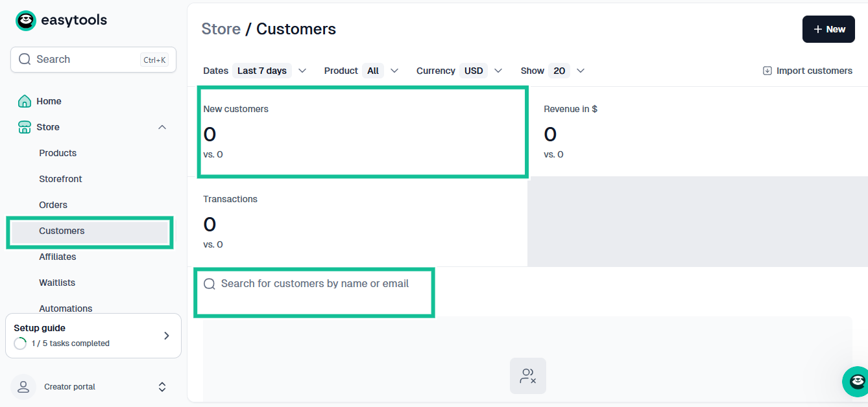Image resolution: width=868 pixels, height=407 pixels.
Task: Open the Import customers link
Action: coord(814,70)
